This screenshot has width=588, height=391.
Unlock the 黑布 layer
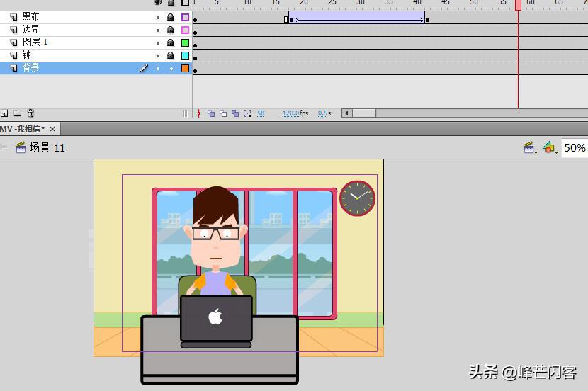pos(170,17)
